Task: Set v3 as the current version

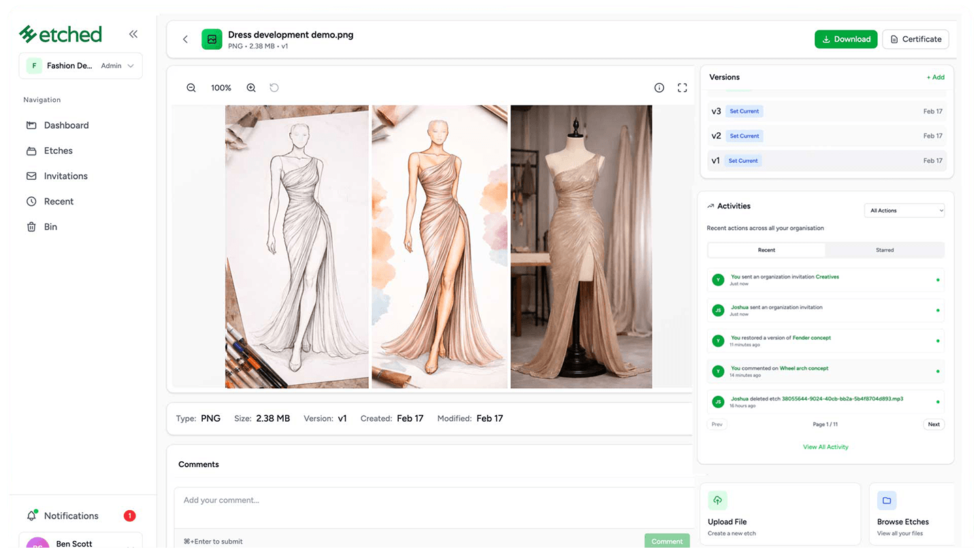Action: [744, 111]
